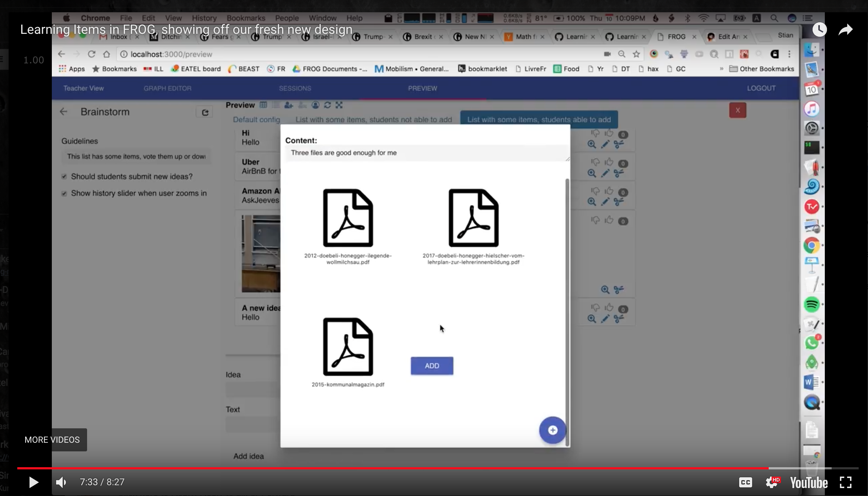This screenshot has width=868, height=496.
Task: Toggle 'Should students submit new ideas?' checkbox
Action: pos(64,176)
